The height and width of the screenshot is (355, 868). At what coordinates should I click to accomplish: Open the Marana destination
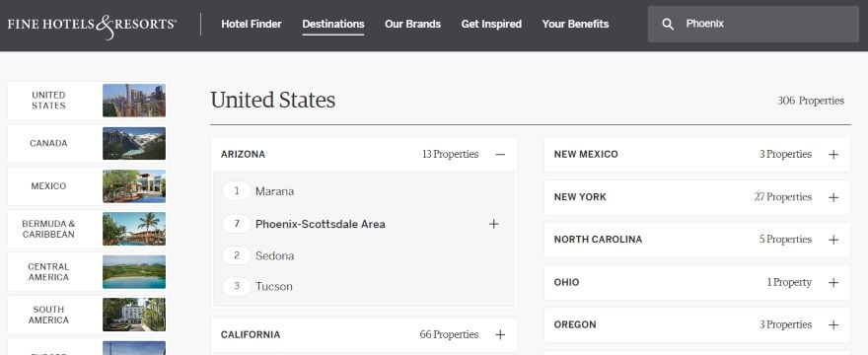(x=274, y=191)
